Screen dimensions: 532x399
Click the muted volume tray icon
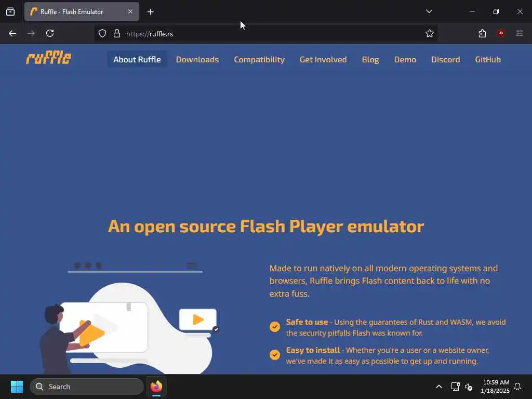(x=469, y=387)
